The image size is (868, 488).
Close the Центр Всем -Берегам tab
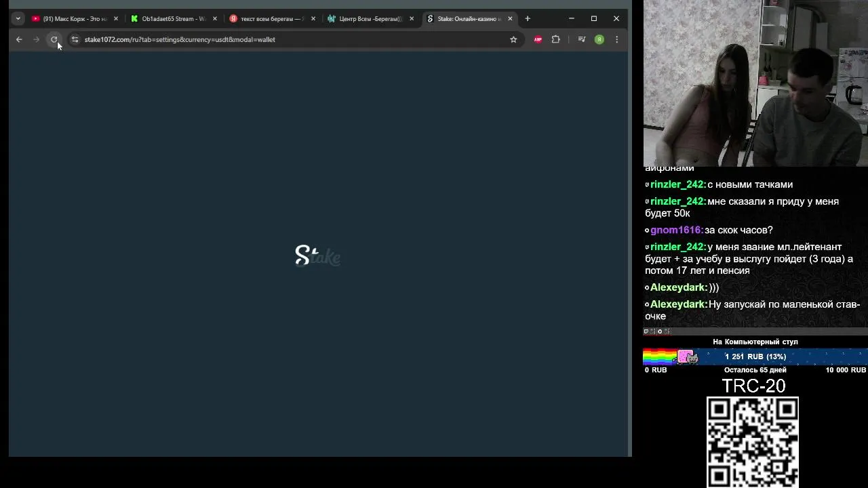tap(412, 19)
